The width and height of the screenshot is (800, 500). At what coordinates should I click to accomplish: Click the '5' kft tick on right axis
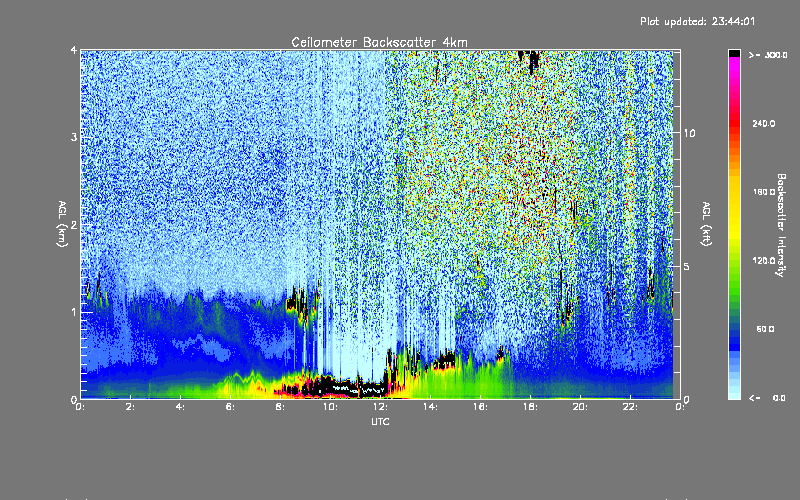click(687, 266)
